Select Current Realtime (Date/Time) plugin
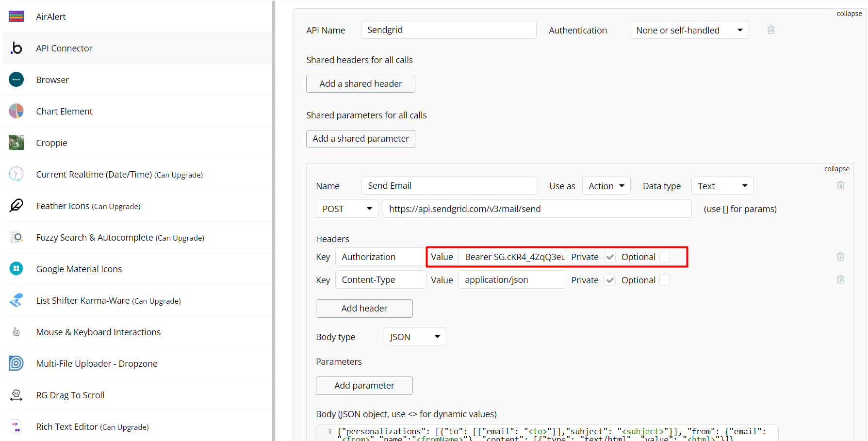This screenshot has height=441, width=868. tap(138, 174)
